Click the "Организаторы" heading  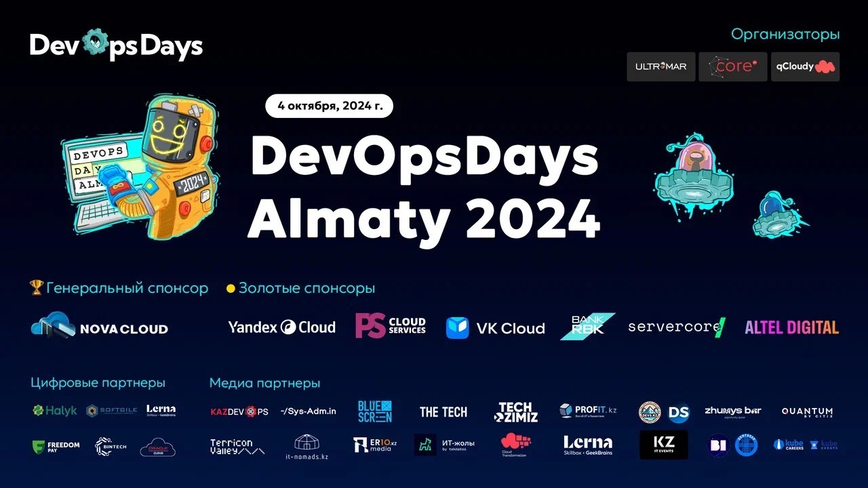(x=785, y=34)
